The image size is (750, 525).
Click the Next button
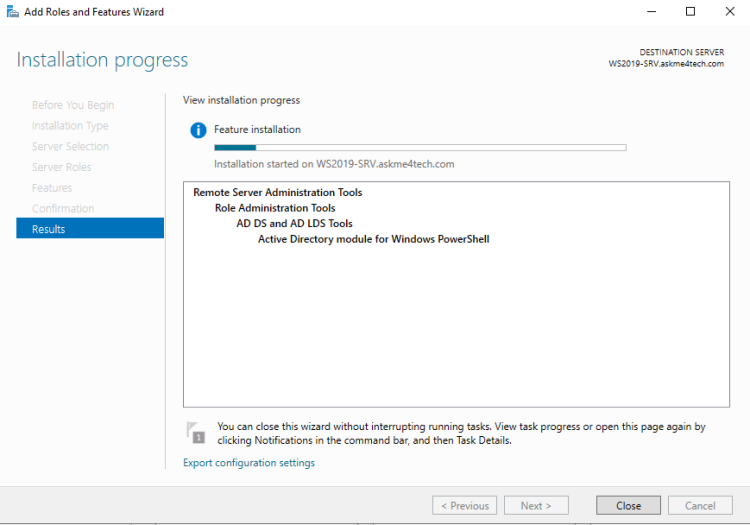(536, 505)
